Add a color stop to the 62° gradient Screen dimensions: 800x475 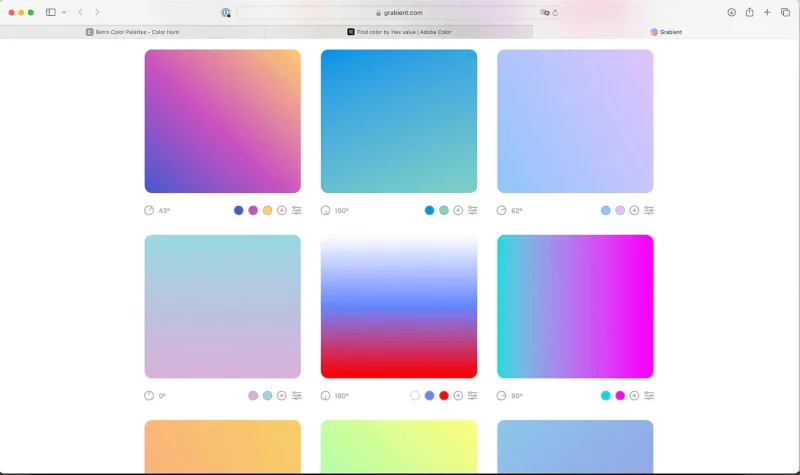[x=634, y=210]
